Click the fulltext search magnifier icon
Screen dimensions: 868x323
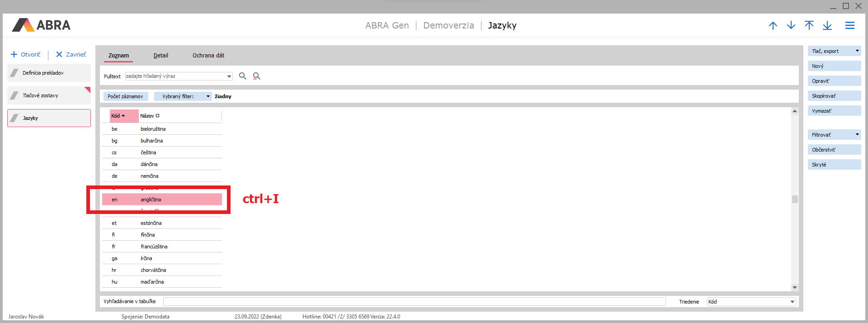[242, 76]
